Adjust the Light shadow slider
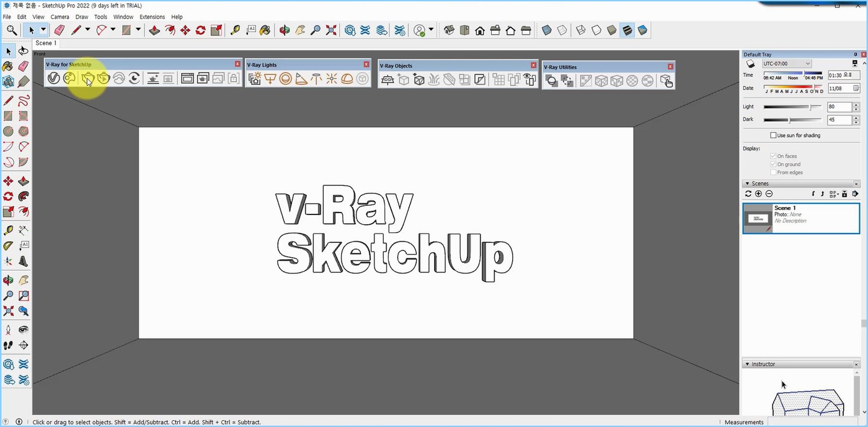 pos(810,107)
